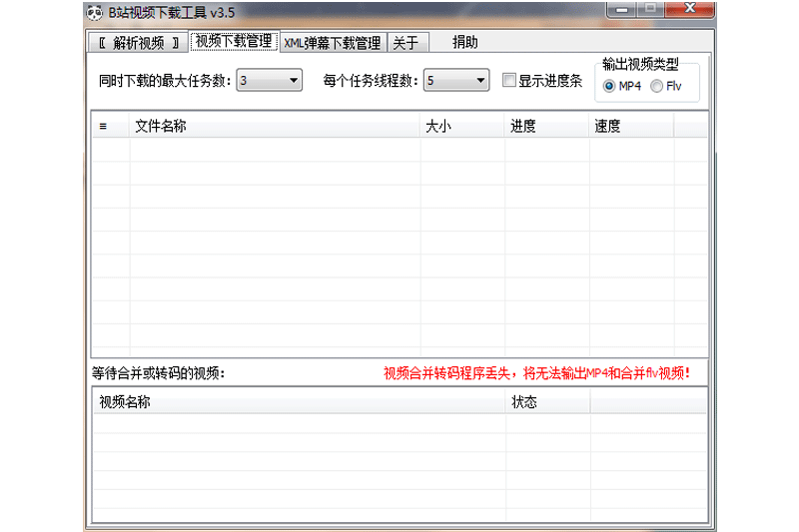Image resolution: width=799 pixels, height=532 pixels.
Task: Click the ≡ column header
Action: click(x=111, y=126)
